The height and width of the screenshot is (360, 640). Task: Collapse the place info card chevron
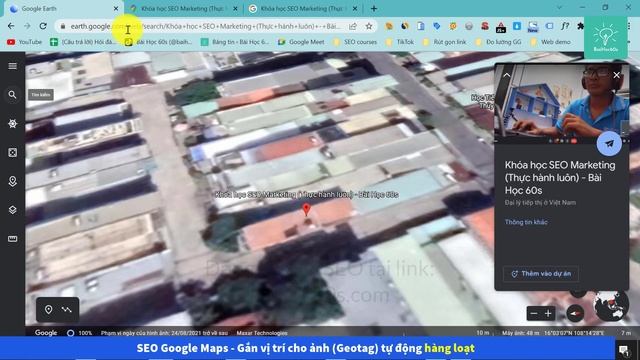pos(507,75)
